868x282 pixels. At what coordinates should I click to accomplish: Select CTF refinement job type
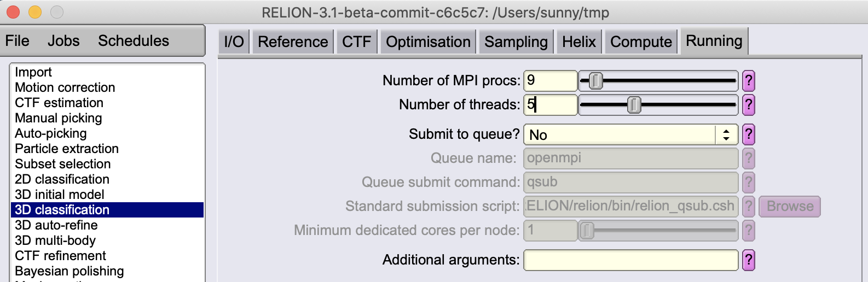click(107, 256)
